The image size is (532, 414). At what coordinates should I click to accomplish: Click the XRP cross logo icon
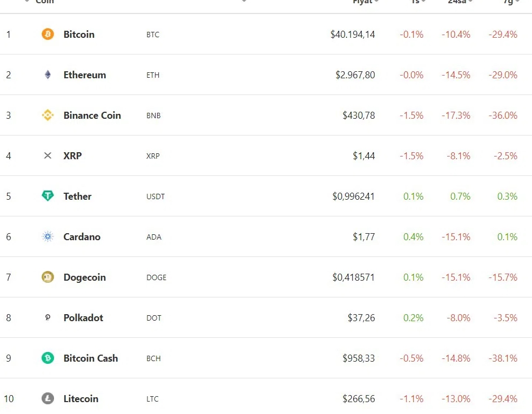tap(48, 156)
